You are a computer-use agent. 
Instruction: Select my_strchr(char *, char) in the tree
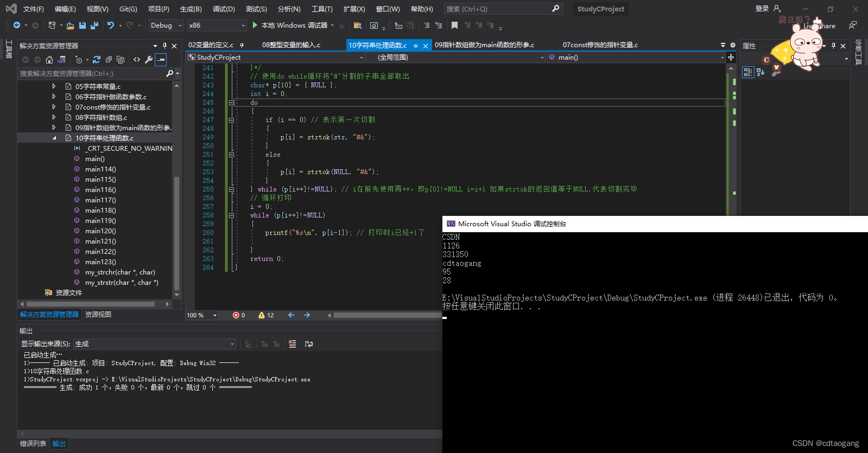(x=120, y=272)
